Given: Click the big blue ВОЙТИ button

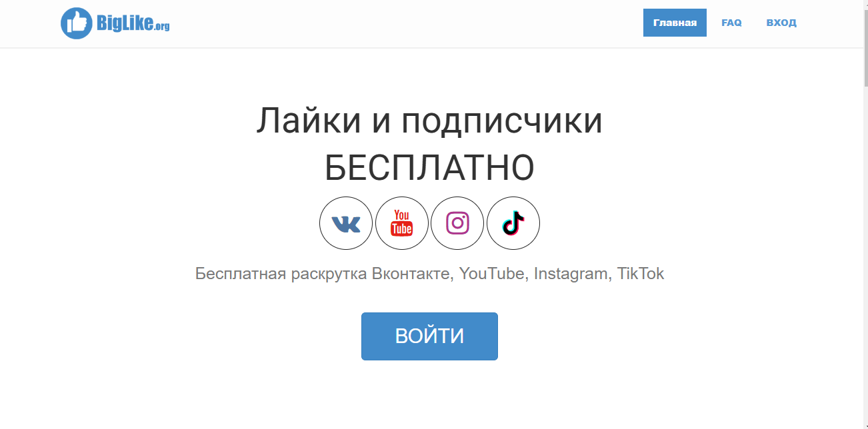Looking at the screenshot, I should [429, 336].
